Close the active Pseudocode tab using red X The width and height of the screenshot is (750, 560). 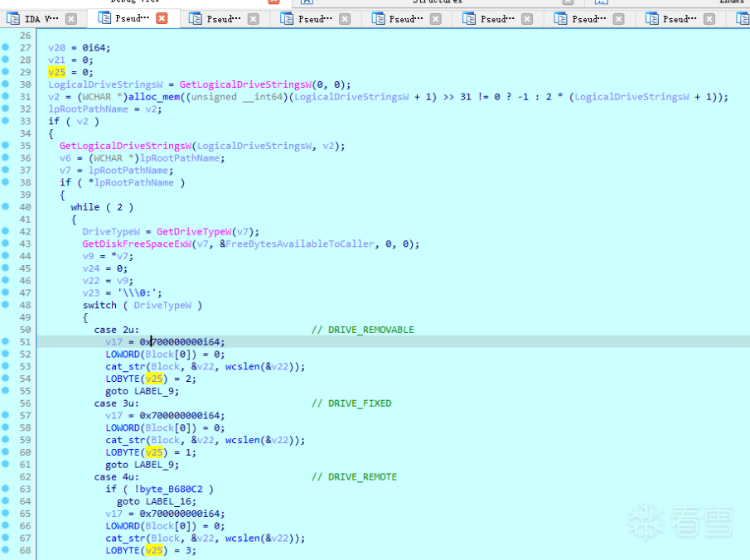[x=162, y=18]
